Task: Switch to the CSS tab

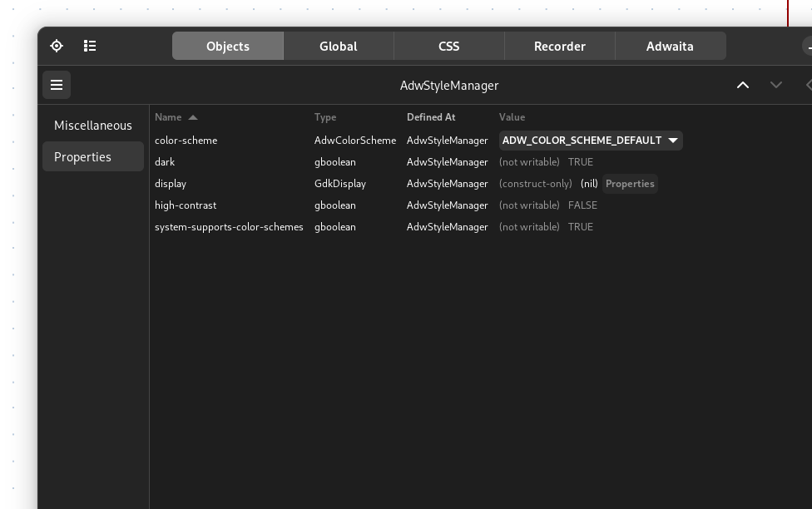Action: [x=448, y=46]
